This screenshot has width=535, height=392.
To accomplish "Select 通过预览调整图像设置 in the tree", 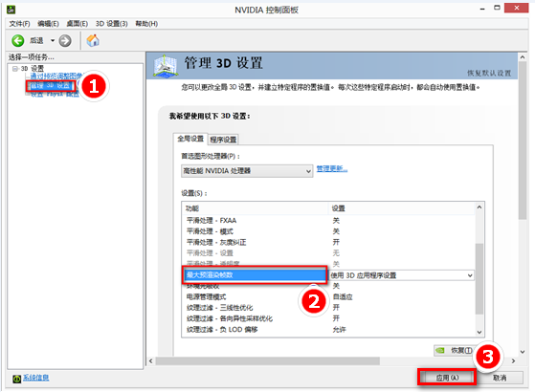I will pos(56,76).
